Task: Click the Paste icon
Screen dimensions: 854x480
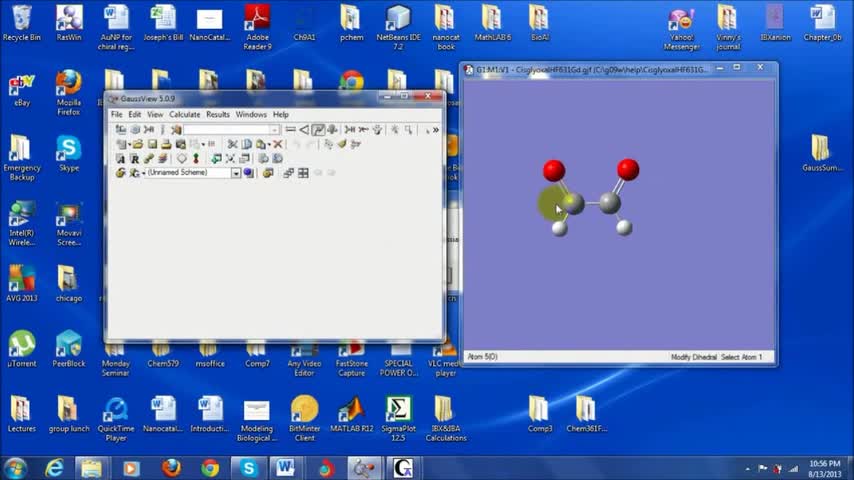Action: (261, 144)
